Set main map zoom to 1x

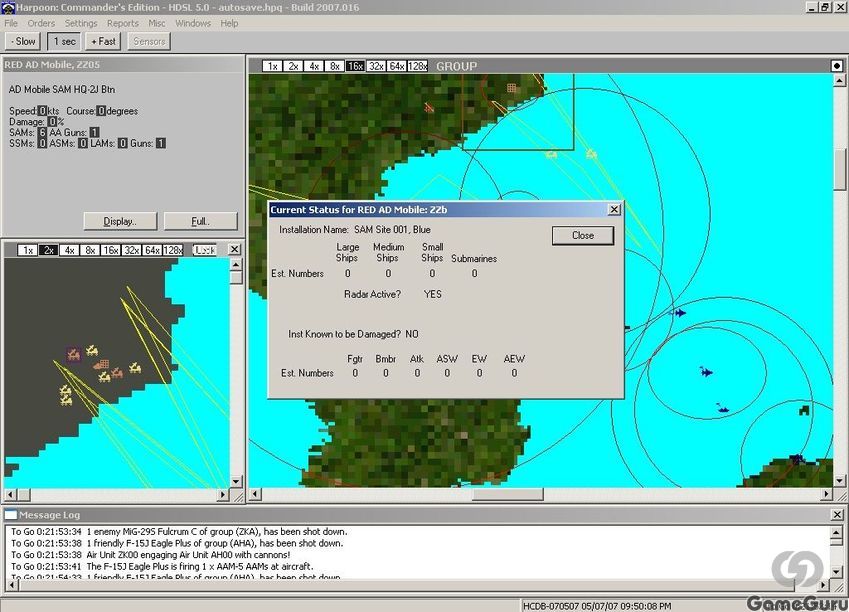(x=272, y=66)
